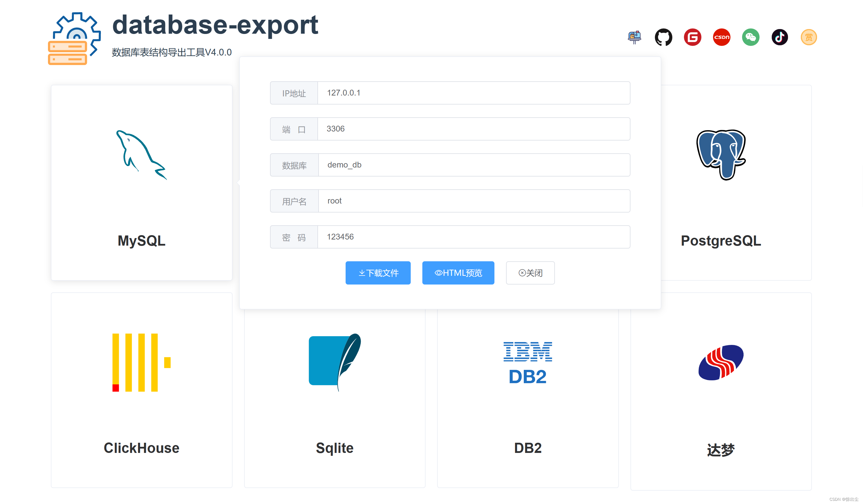Click the 下载文件 download button
Screen dimensions: 863x504
(378, 273)
